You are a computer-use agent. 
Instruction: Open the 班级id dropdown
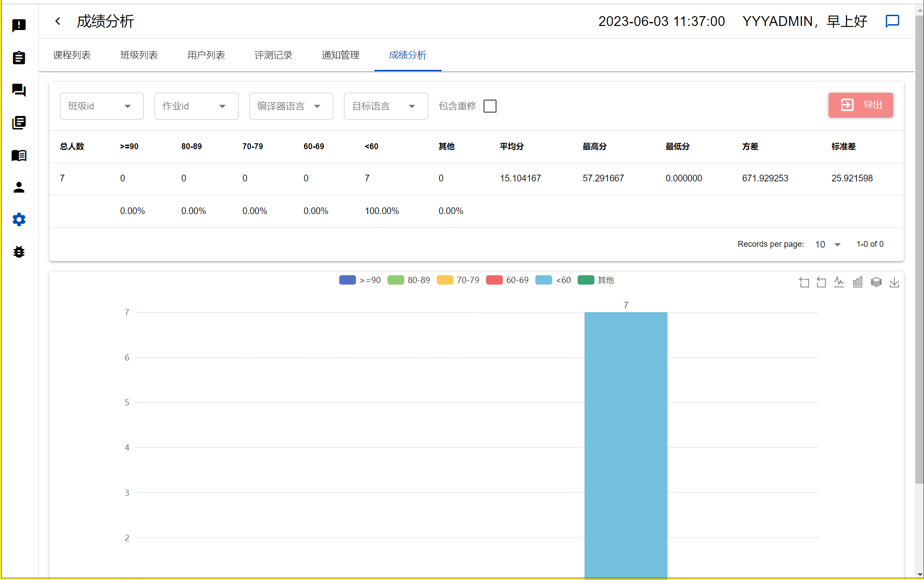pyautogui.click(x=102, y=106)
